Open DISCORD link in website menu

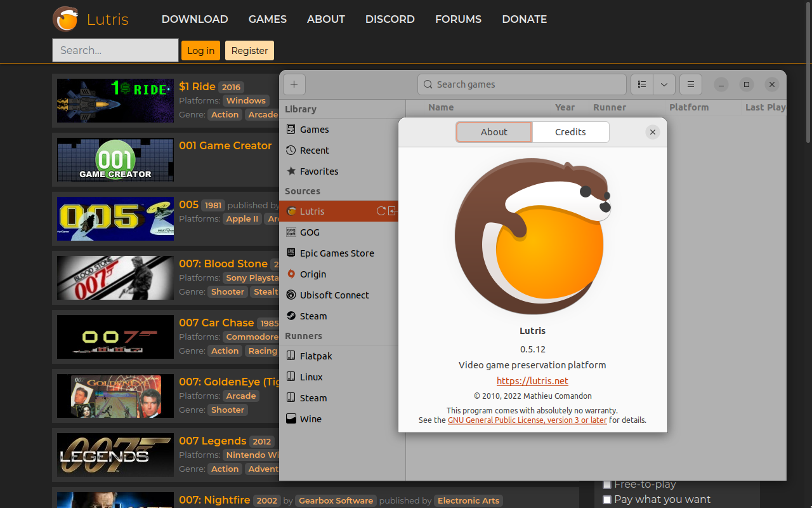click(390, 19)
